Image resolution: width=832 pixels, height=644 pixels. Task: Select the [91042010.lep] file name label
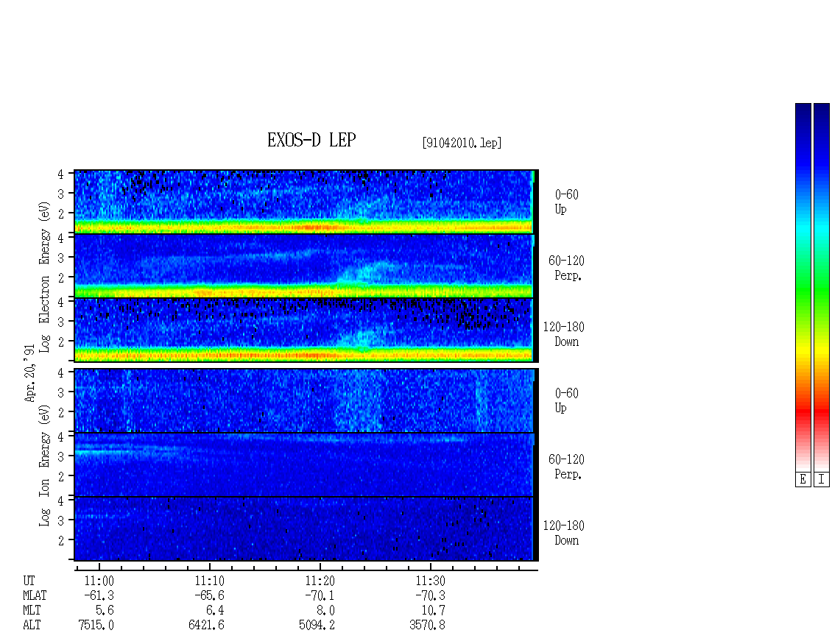(462, 143)
